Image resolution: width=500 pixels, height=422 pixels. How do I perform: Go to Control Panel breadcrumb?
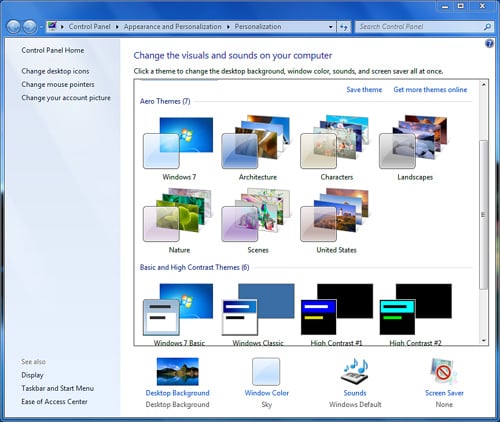coord(89,27)
